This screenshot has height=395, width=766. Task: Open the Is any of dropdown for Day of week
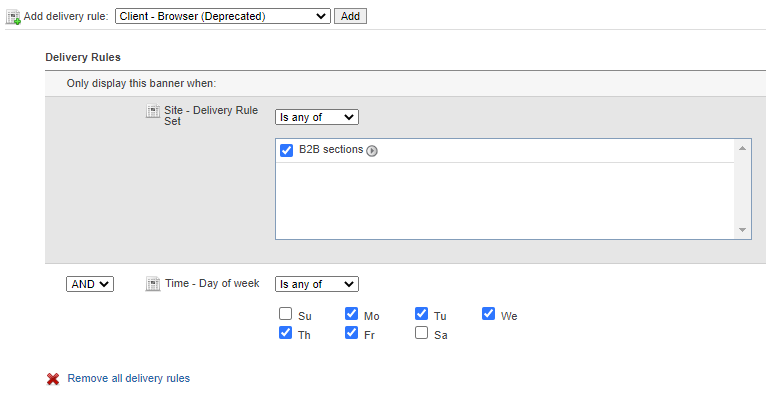[317, 284]
